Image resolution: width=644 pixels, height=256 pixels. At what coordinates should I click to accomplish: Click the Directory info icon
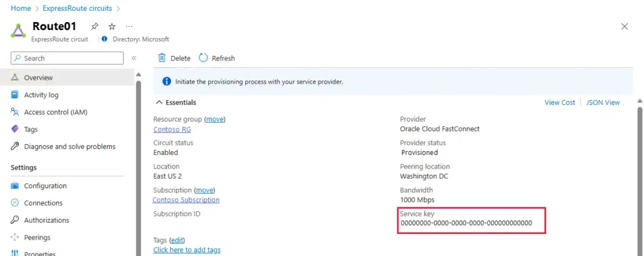pos(104,39)
